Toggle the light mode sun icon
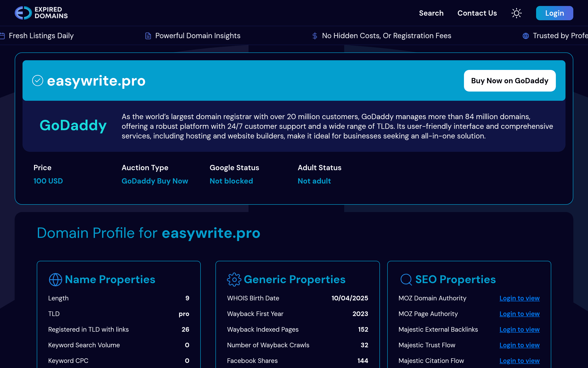588x368 pixels. click(x=516, y=13)
